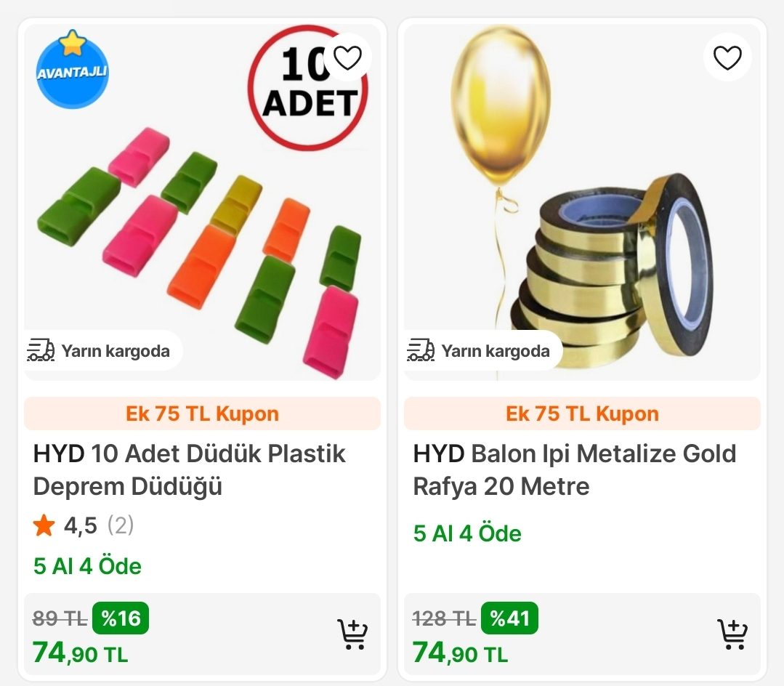Click the %16 discount badge
The width and height of the screenshot is (784, 686).
pos(121,618)
